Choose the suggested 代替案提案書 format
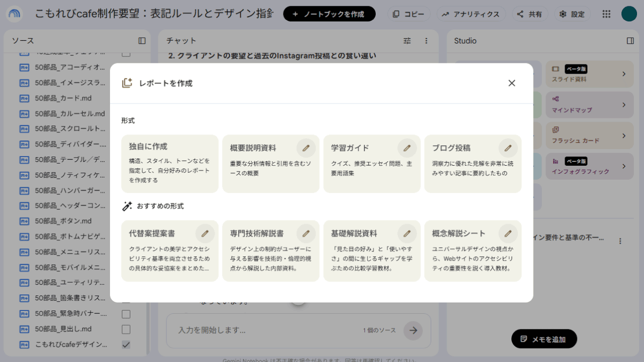This screenshot has width=644, height=362. pos(170,250)
